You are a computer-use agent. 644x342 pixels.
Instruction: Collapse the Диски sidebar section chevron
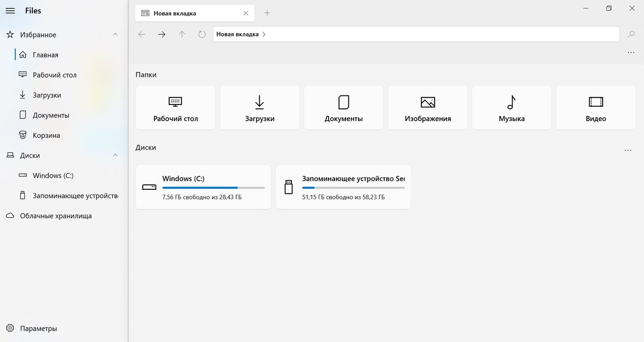pyautogui.click(x=115, y=155)
